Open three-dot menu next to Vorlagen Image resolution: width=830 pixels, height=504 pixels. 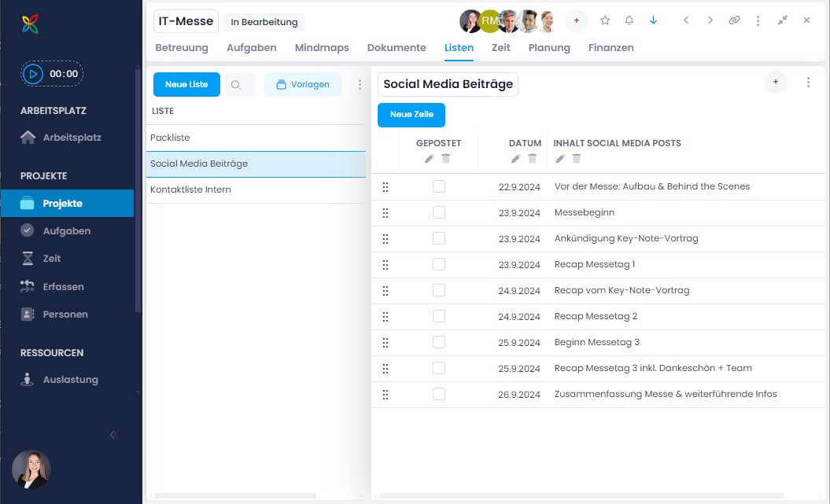(x=360, y=85)
